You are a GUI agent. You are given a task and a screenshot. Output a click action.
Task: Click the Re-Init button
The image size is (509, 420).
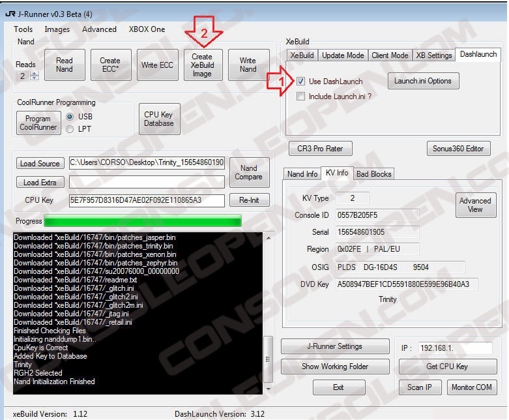[250, 200]
